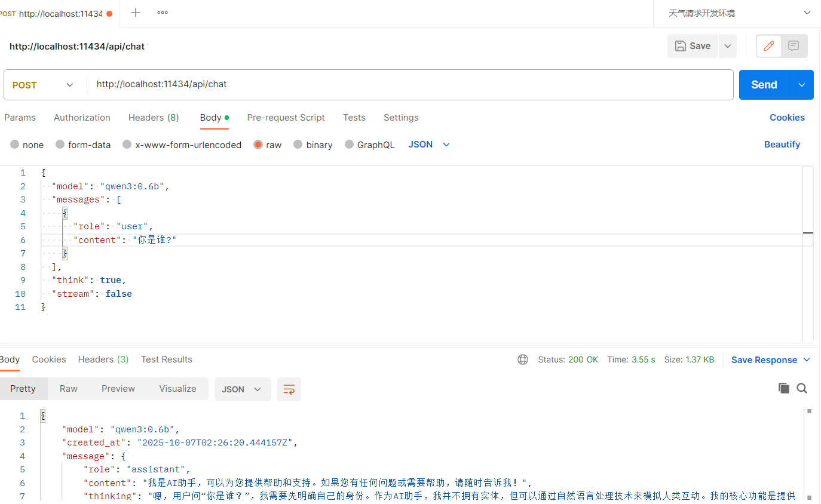Open the Save options dropdown arrow

(727, 46)
